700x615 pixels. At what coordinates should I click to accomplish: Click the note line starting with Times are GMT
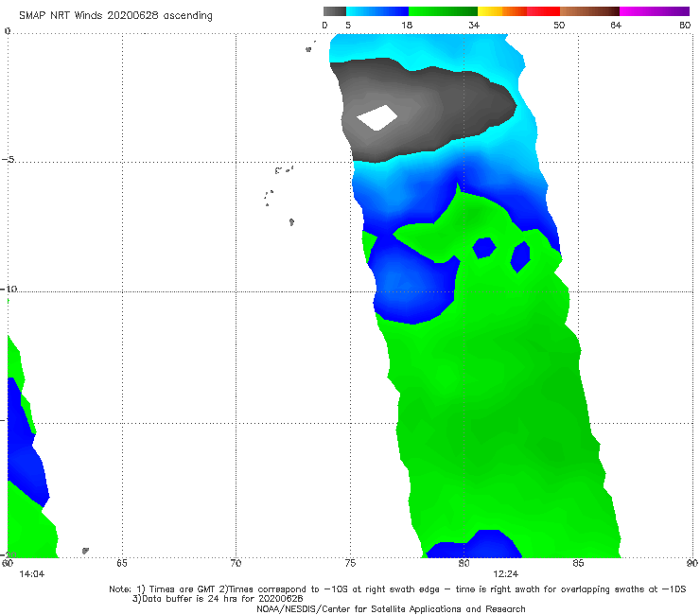397,589
